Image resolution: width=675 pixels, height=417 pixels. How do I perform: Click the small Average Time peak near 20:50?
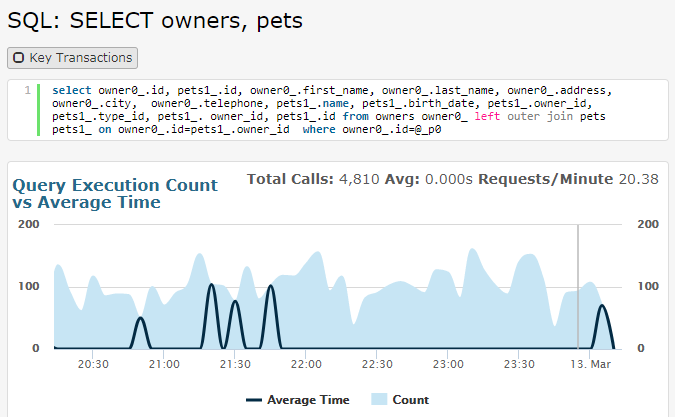click(140, 318)
